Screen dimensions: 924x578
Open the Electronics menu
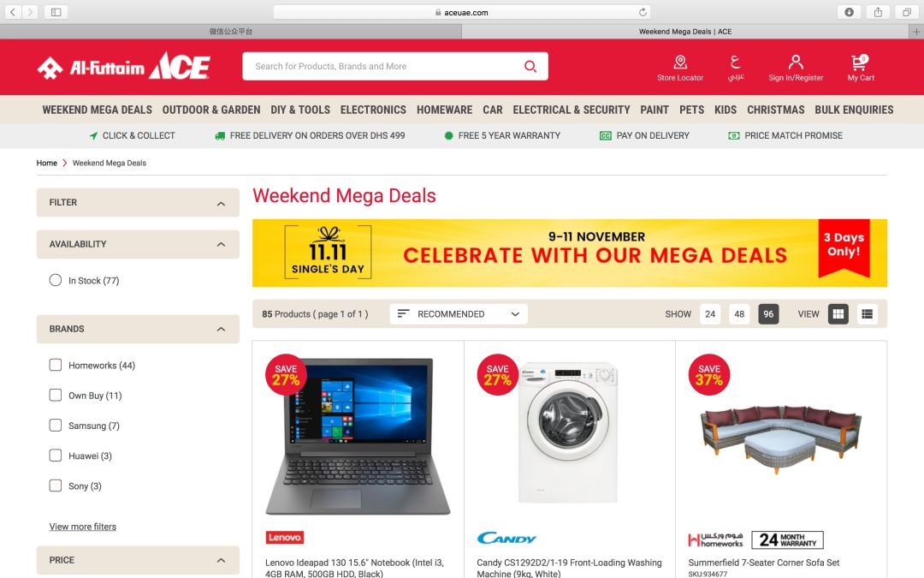tap(373, 110)
